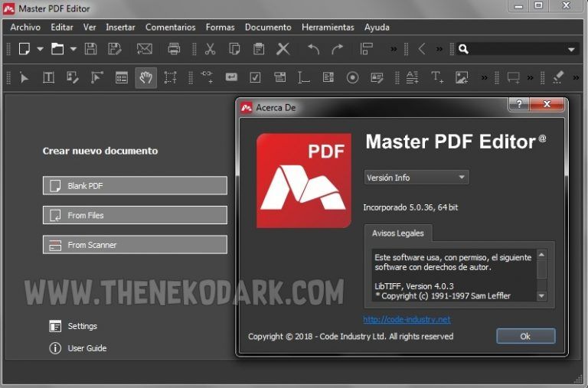The width and height of the screenshot is (588, 388).
Task: Click the help question mark button in dialog
Action: (519, 104)
